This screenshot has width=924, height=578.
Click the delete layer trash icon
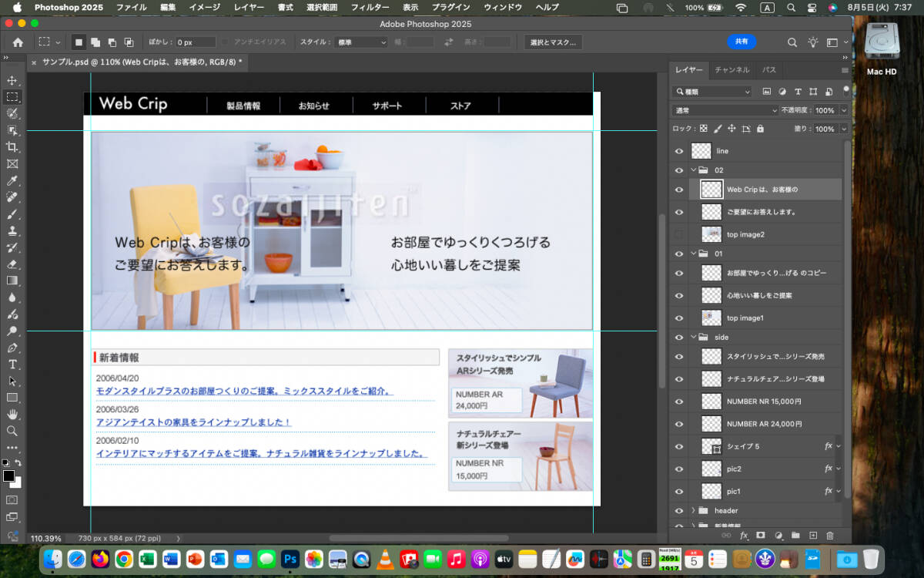[829, 535]
